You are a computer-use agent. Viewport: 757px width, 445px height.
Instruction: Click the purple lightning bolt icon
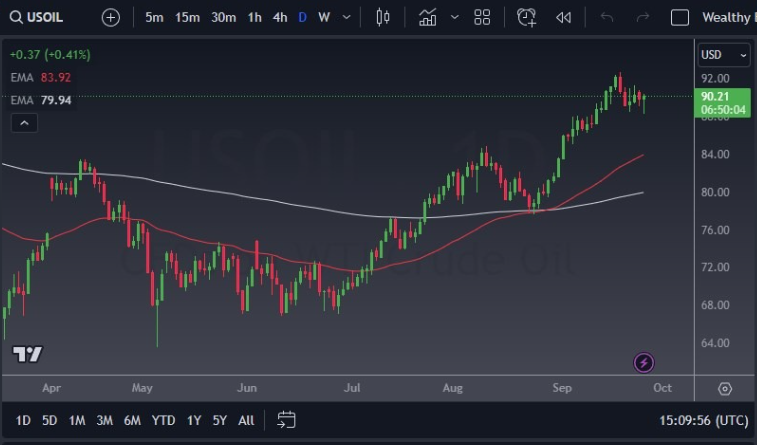pyautogui.click(x=644, y=362)
